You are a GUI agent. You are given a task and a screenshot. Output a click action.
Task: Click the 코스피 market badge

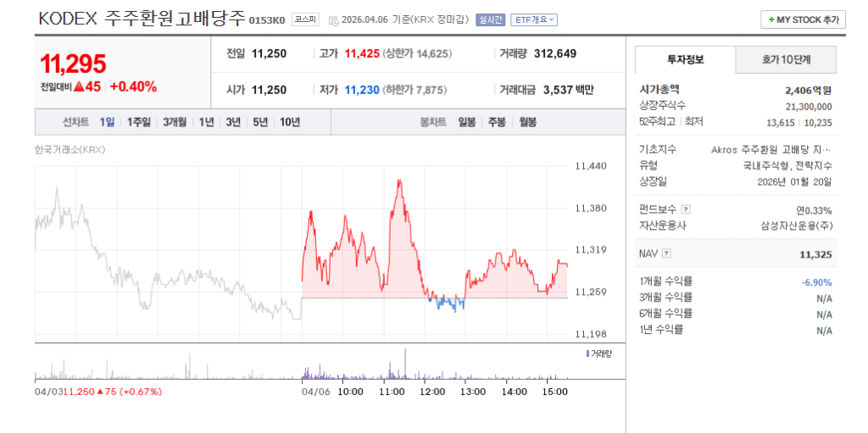(x=305, y=19)
